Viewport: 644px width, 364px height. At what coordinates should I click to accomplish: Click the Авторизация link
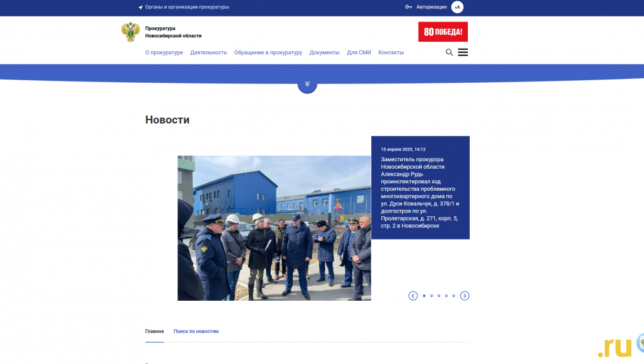pyautogui.click(x=431, y=7)
